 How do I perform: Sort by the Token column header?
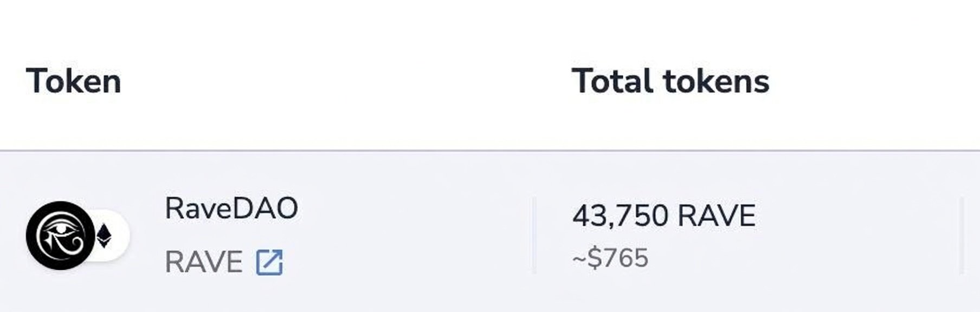[73, 82]
